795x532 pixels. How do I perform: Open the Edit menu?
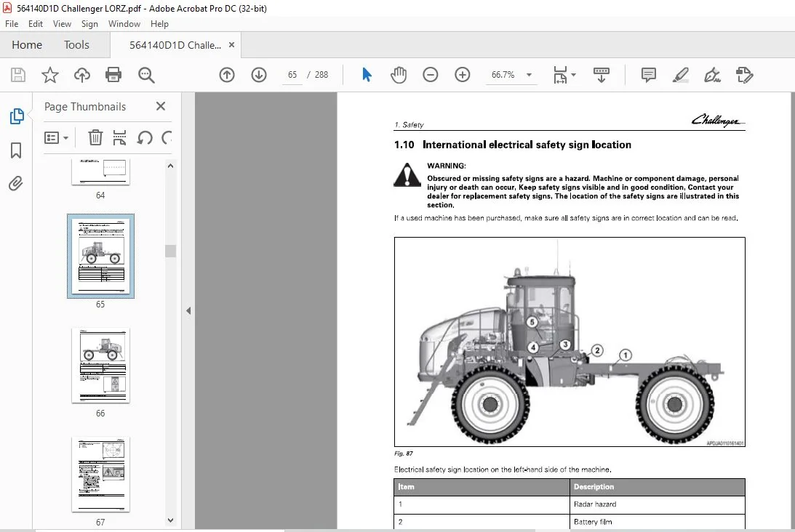click(x=36, y=24)
